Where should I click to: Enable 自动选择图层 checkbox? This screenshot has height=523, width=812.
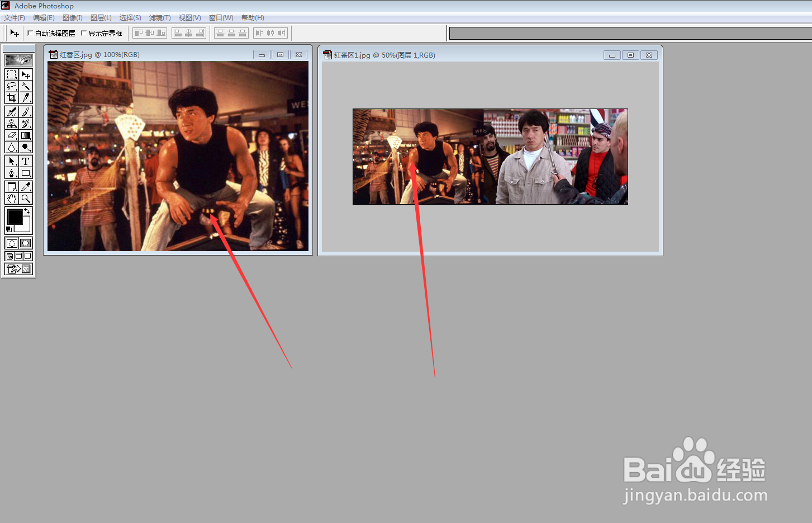30,33
